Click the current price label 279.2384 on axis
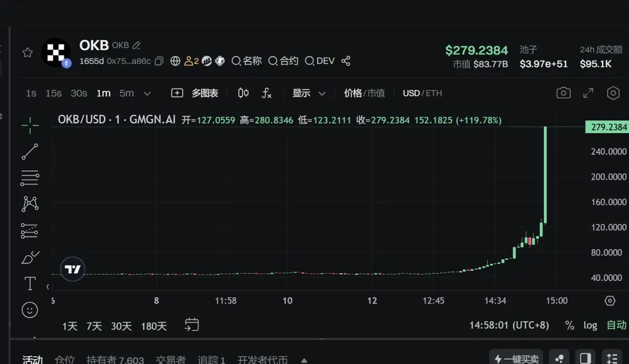The width and height of the screenshot is (629, 364). click(608, 127)
